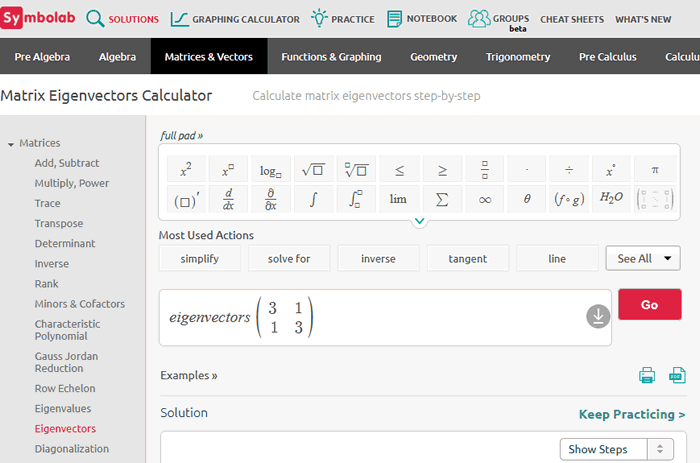Click the square root symbol key

pos(312,170)
